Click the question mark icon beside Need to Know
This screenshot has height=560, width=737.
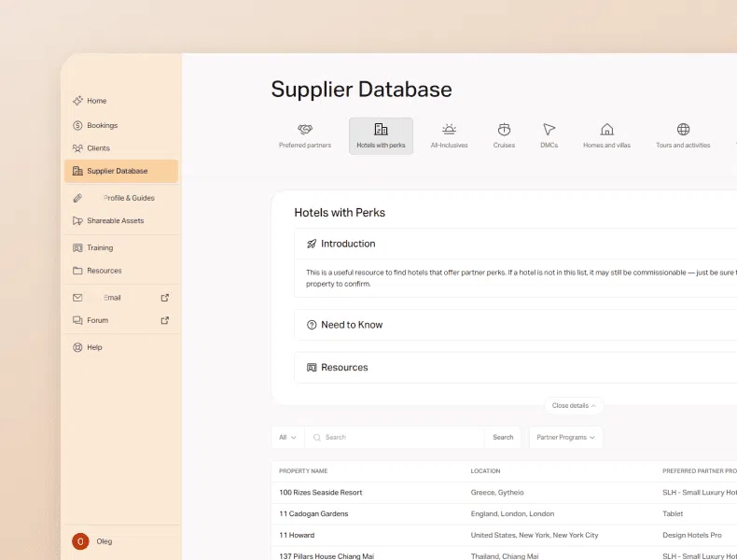[312, 325]
